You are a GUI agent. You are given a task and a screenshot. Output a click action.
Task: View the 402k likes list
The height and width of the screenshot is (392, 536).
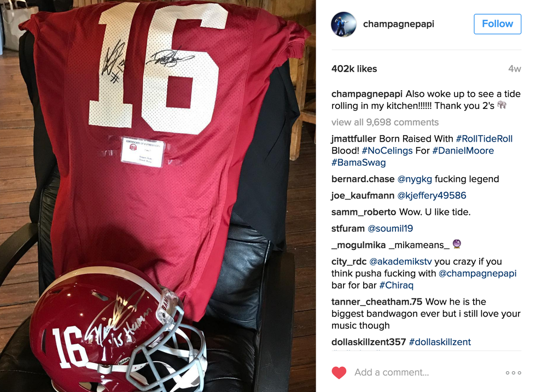[x=354, y=69]
